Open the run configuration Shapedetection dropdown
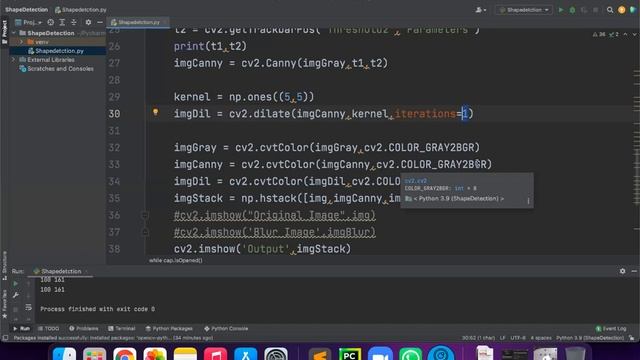Screen dimensions: 640x360 click(524, 10)
